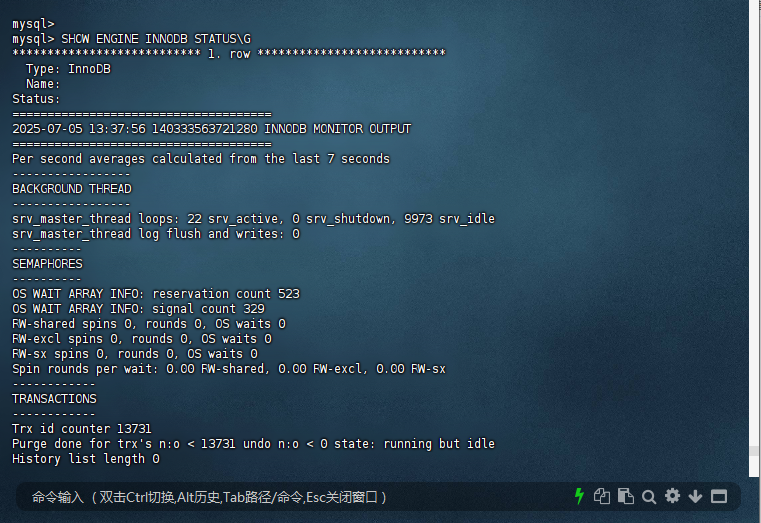The height and width of the screenshot is (523, 761).
Task: Click the down arrow icon
Action: (x=695, y=496)
